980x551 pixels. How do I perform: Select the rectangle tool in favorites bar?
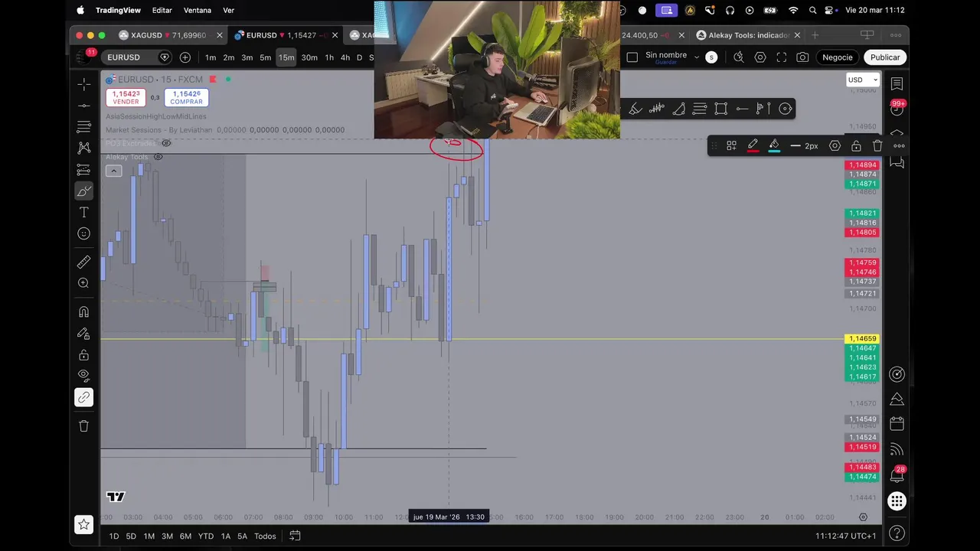pyautogui.click(x=720, y=109)
